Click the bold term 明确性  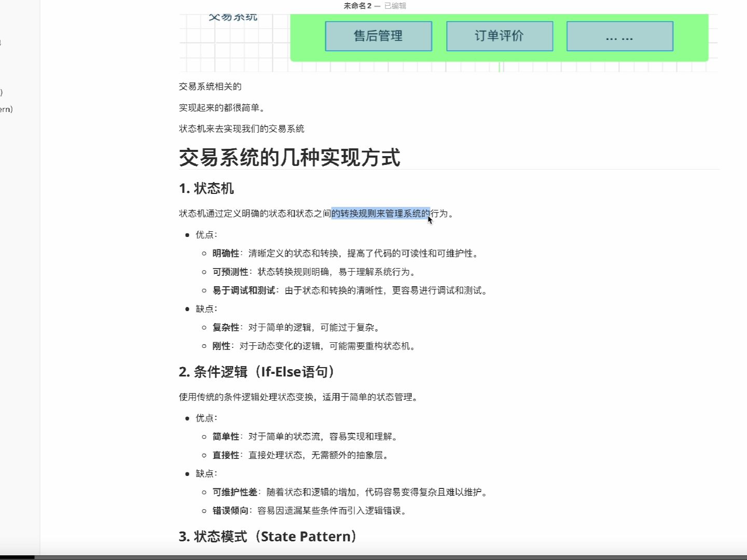(226, 253)
